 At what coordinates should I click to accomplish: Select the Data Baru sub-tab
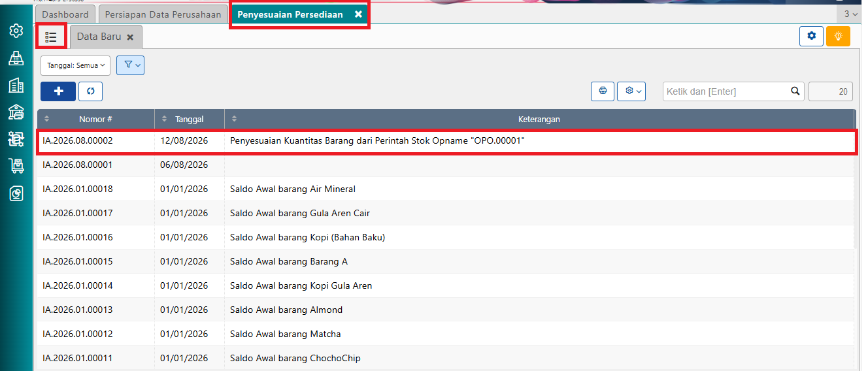coord(99,37)
